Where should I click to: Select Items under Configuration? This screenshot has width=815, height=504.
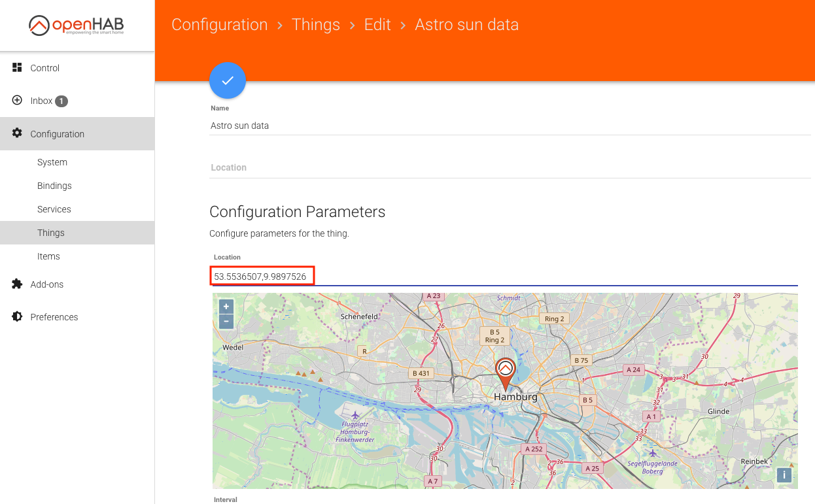48,256
